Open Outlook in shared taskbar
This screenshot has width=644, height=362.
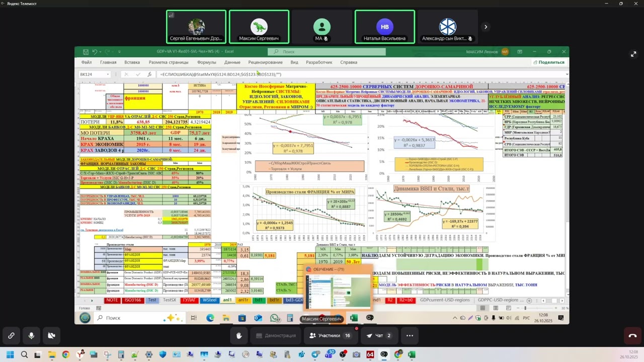pyautogui.click(x=258, y=318)
